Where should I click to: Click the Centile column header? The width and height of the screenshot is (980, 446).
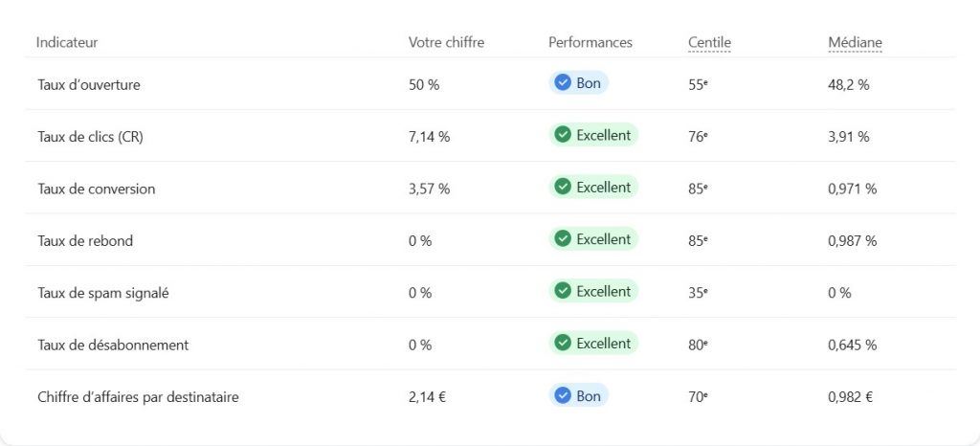[x=709, y=42]
